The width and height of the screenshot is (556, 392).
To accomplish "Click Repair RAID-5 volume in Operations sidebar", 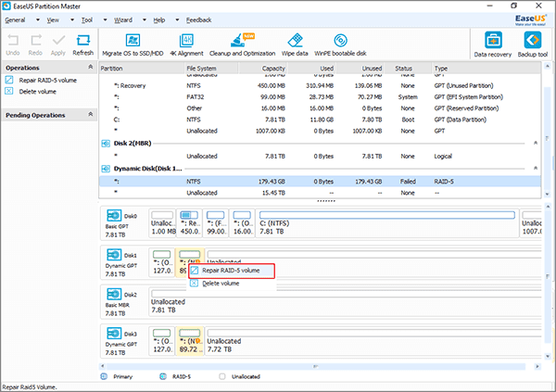I will pyautogui.click(x=46, y=81).
